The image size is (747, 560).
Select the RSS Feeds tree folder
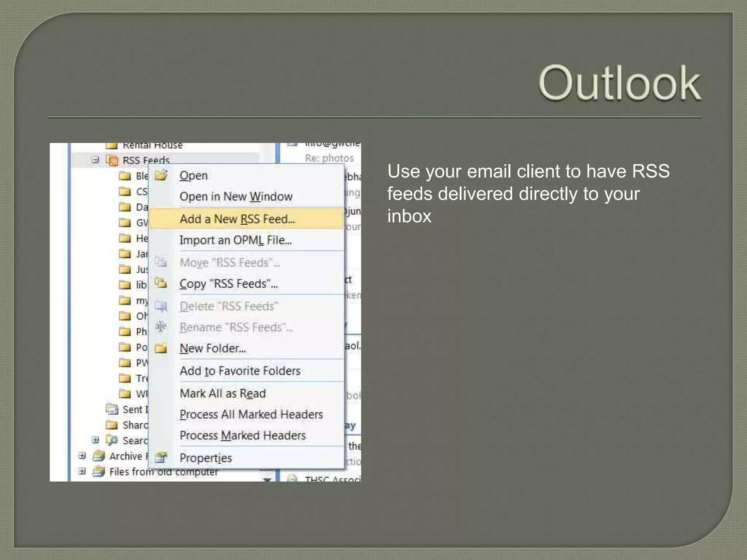pos(146,161)
